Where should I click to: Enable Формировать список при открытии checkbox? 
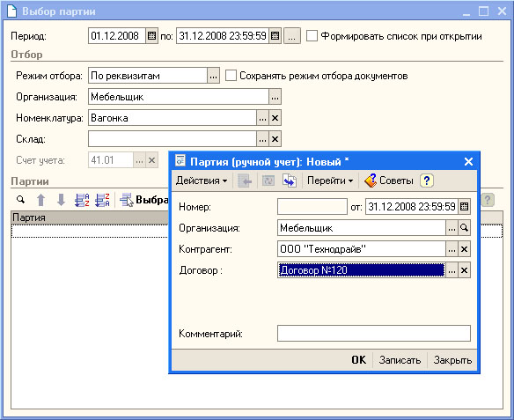(312, 36)
